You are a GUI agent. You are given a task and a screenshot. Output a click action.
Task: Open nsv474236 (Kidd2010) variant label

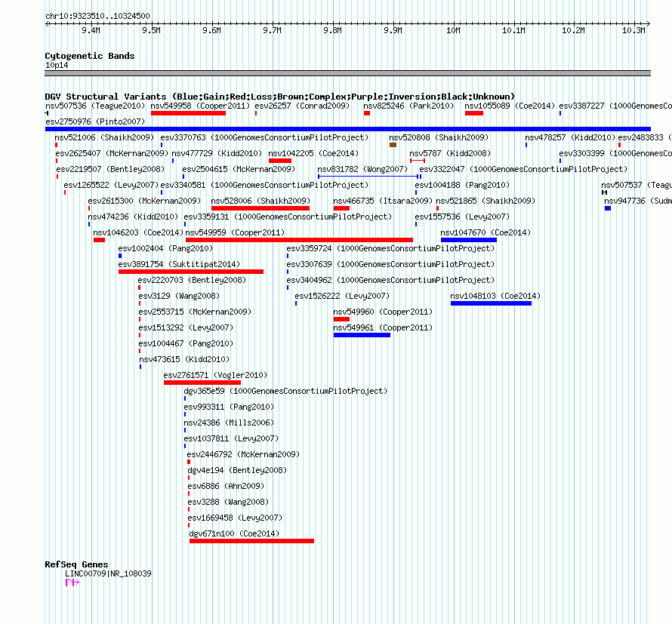click(133, 217)
